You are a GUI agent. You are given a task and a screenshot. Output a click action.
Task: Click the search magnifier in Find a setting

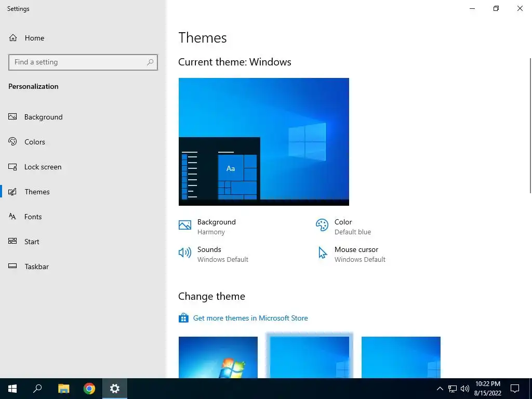pos(150,62)
